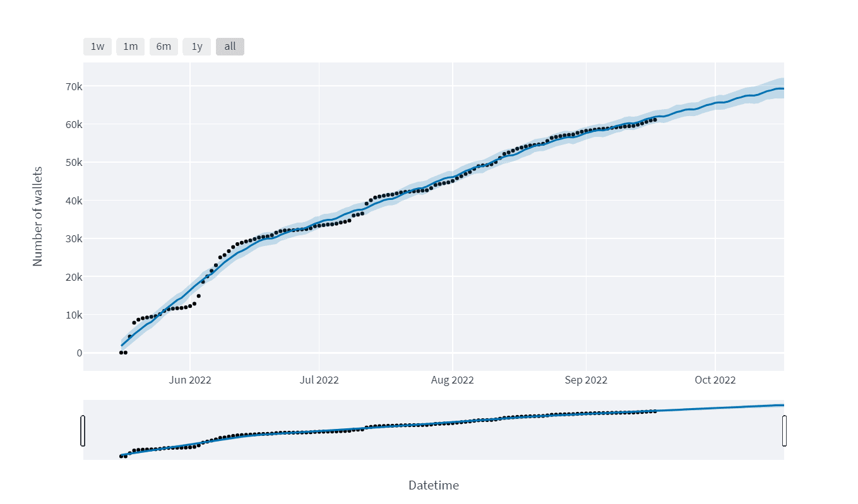
Task: Click the 60k y-axis label
Action: tap(75, 124)
